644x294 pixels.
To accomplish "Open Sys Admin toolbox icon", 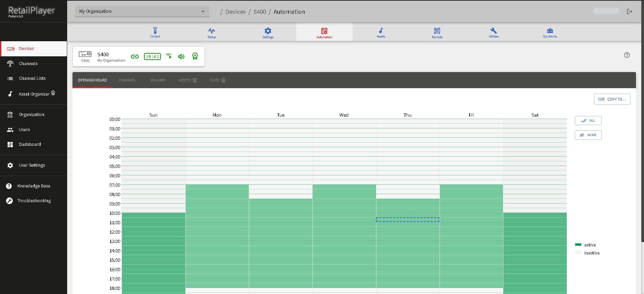I will [550, 32].
